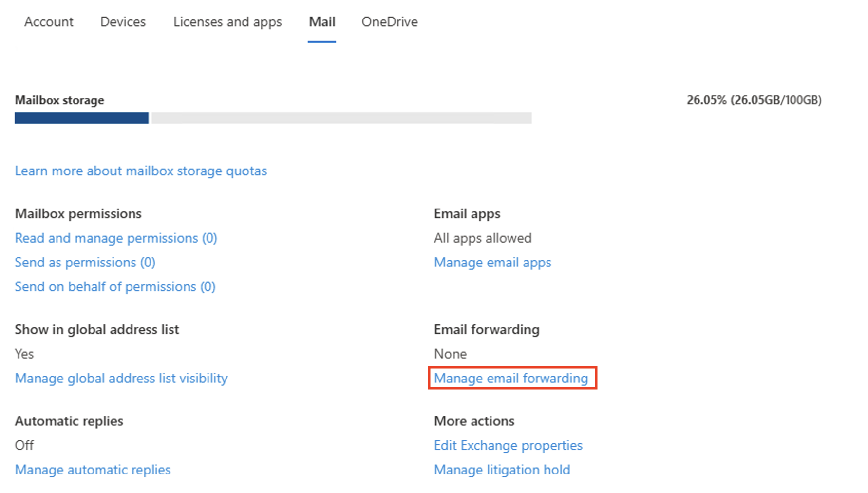
Task: Open the Devices tab
Action: click(123, 22)
